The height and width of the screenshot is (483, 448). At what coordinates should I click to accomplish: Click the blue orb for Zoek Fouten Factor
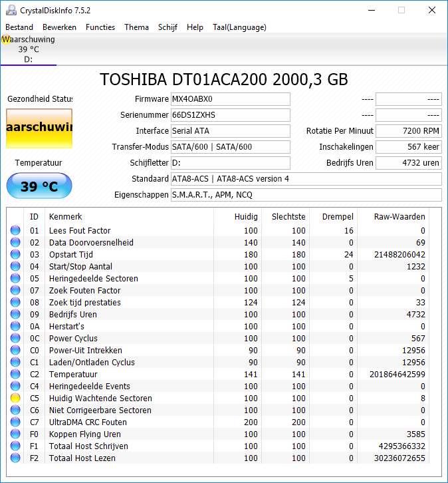pos(15,290)
